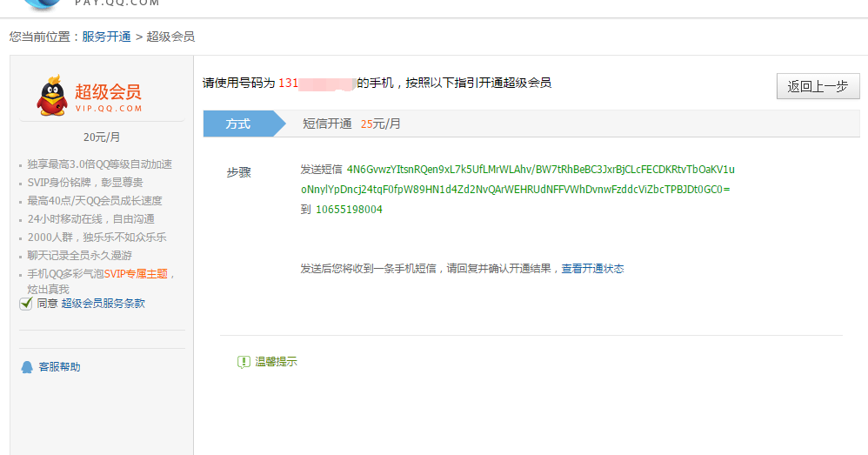Click the 返回上一步 button
This screenshot has height=455, width=868.
pos(818,86)
